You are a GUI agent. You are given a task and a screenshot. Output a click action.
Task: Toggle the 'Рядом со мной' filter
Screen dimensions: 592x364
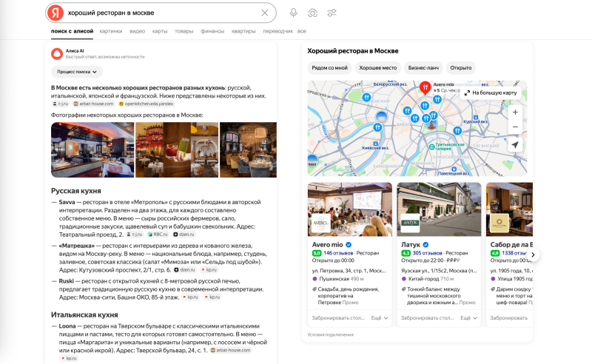[x=330, y=67]
